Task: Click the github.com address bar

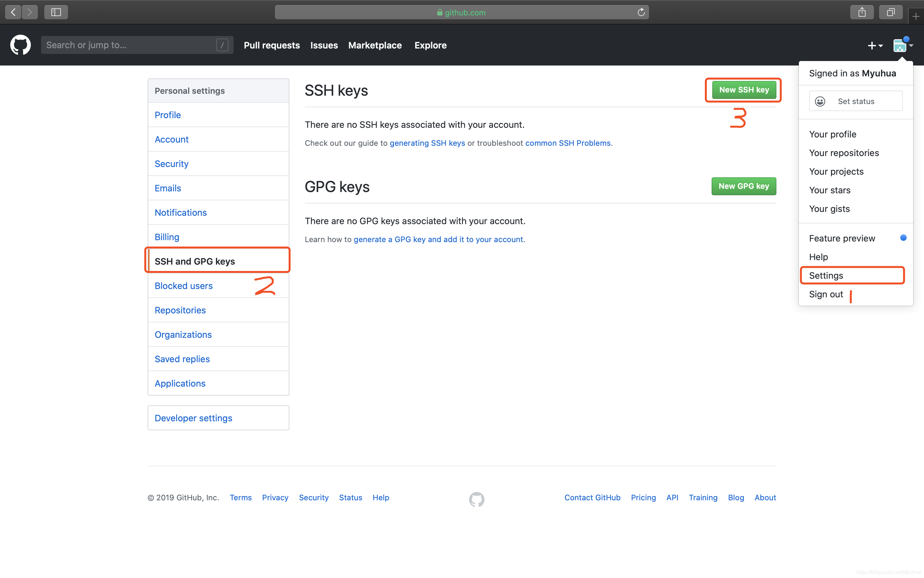Action: 462,12
